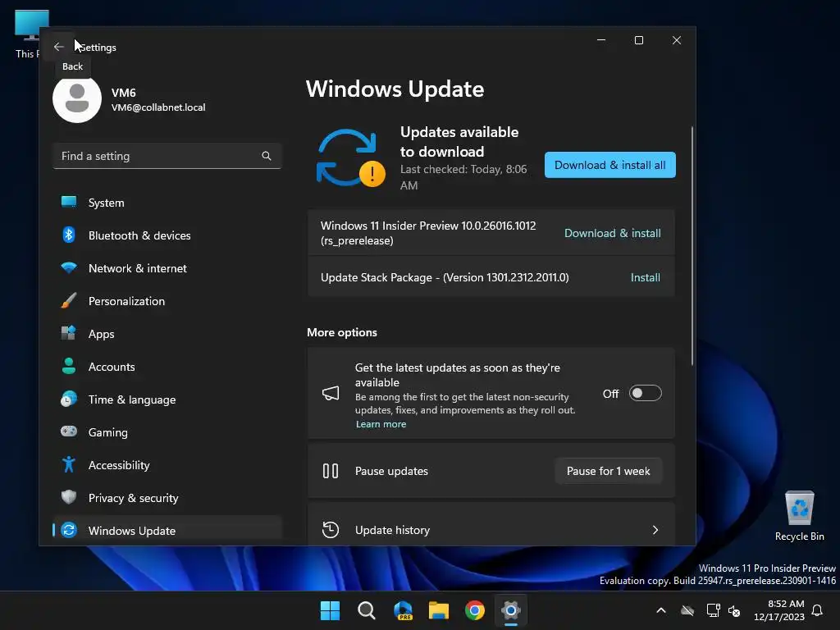840x630 pixels.
Task: Click the VM6 user avatar picture
Action: tap(77, 99)
